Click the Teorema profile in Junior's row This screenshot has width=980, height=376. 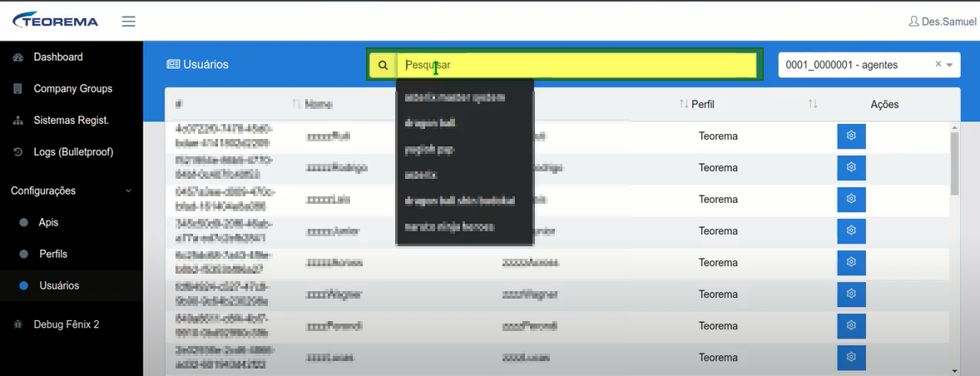coord(718,231)
